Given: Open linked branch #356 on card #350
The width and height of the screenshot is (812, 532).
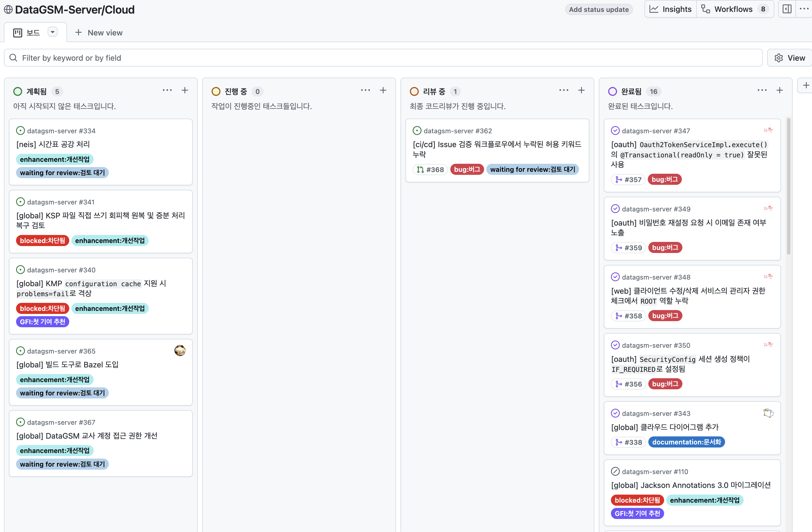Looking at the screenshot, I should point(628,384).
